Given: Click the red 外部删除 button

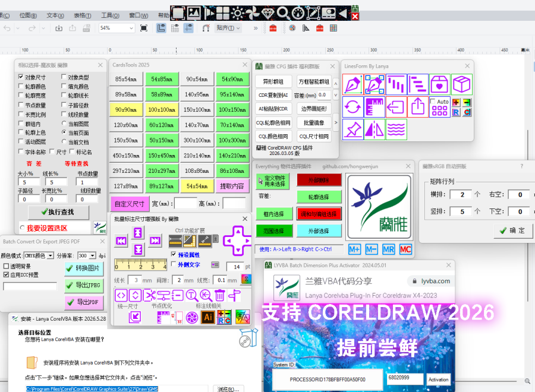Looking at the screenshot, I should coord(319,180).
